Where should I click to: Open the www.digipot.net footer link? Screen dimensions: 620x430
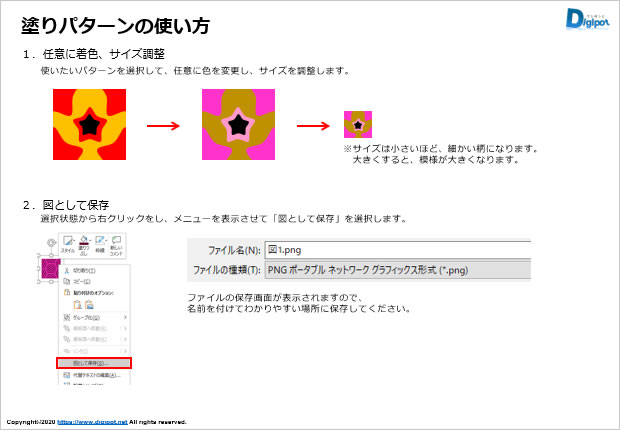[x=92, y=422]
